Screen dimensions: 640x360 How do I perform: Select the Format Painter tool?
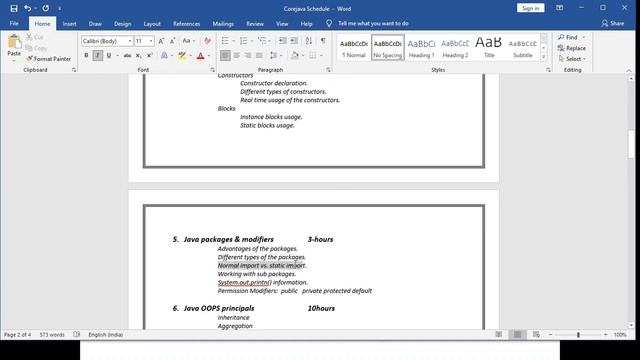[48, 59]
